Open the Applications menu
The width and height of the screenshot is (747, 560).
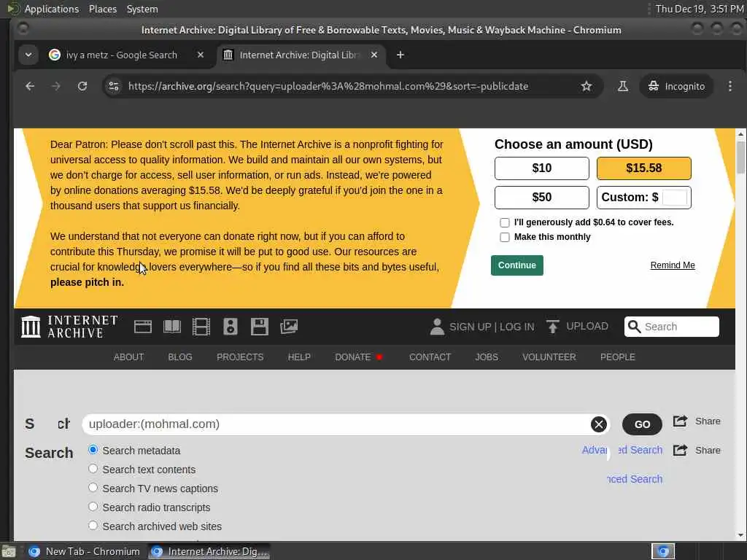click(x=52, y=9)
